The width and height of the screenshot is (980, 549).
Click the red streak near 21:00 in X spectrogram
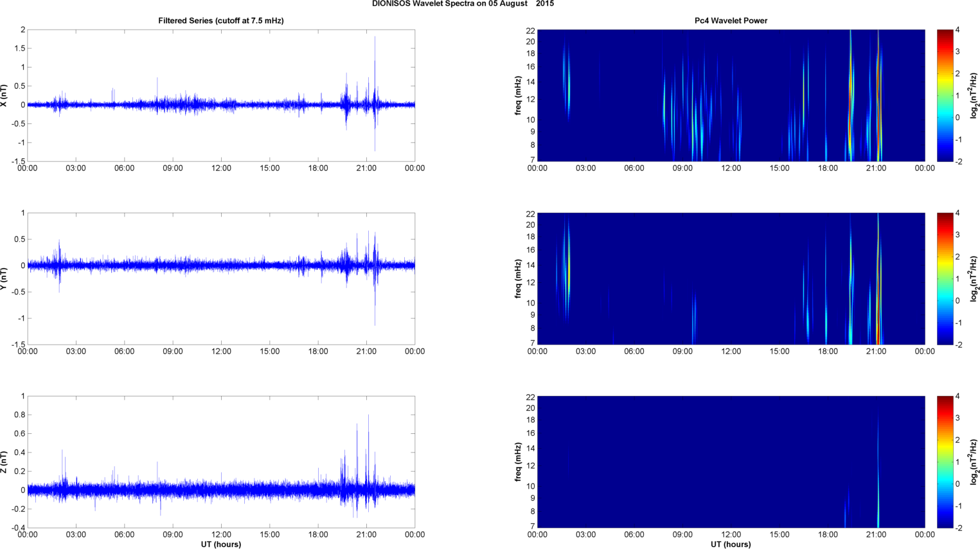(x=878, y=96)
